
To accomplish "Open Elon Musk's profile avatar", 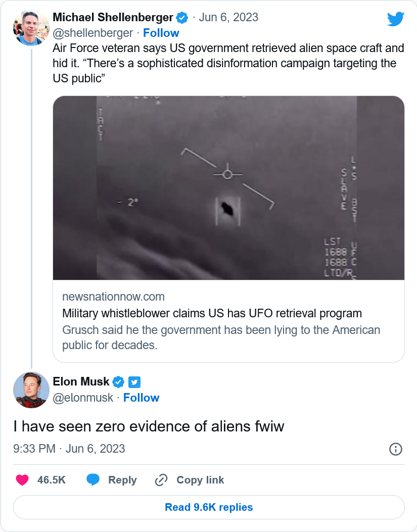I will click(x=31, y=390).
